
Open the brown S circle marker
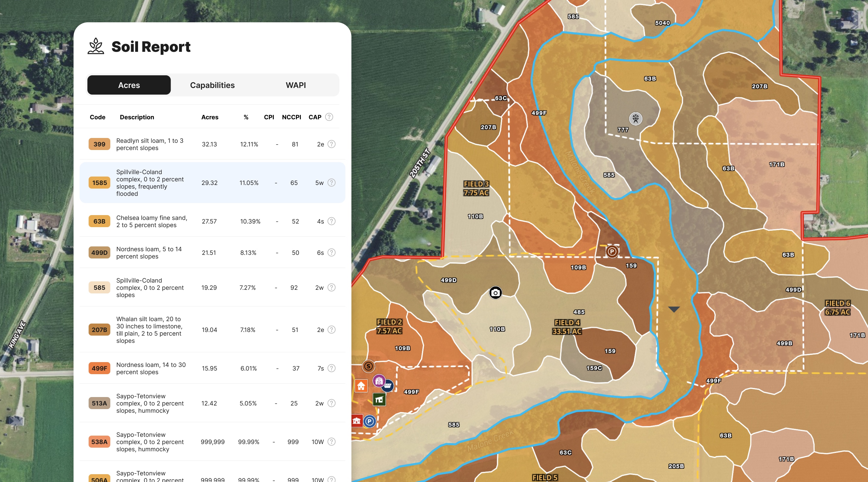[x=368, y=366]
